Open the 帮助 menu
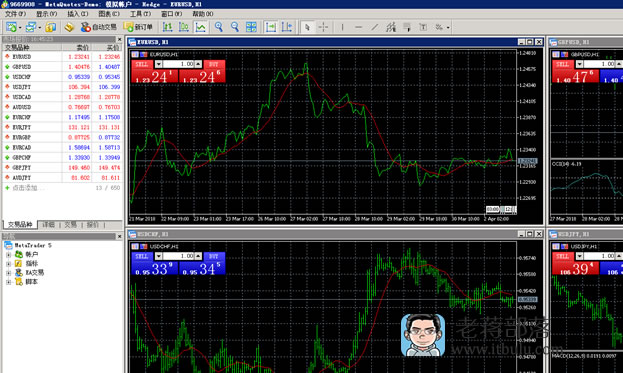623x373 pixels. tap(203, 14)
